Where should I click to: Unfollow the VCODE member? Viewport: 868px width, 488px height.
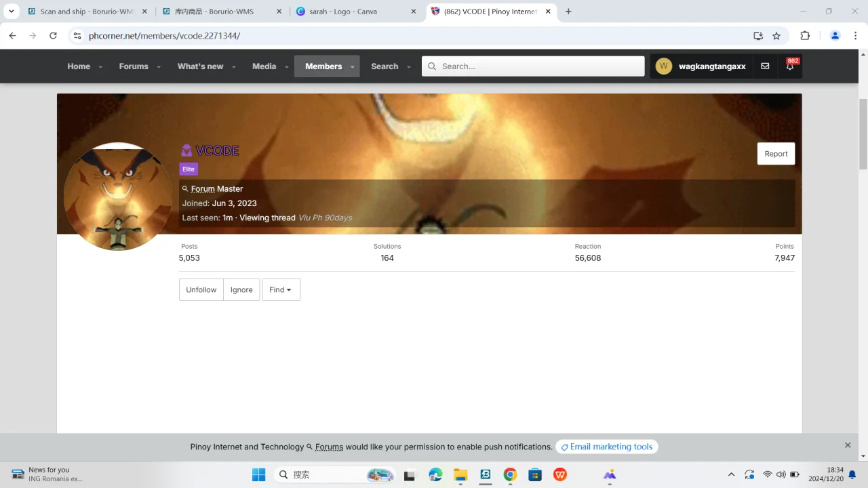201,289
